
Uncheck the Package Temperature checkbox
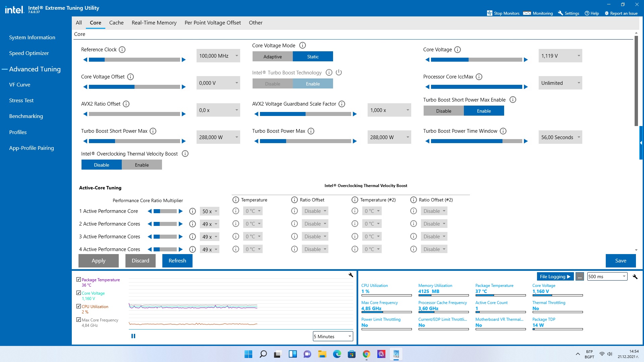tap(78, 279)
